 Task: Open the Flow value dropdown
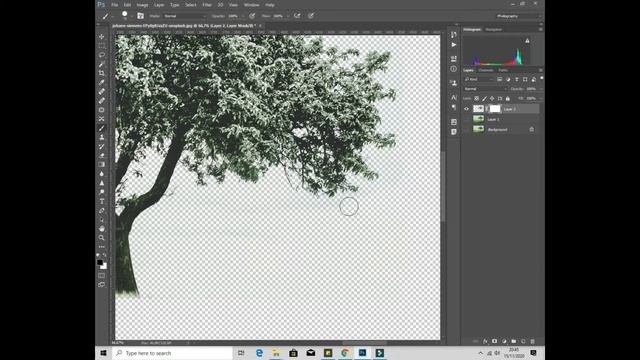287,16
